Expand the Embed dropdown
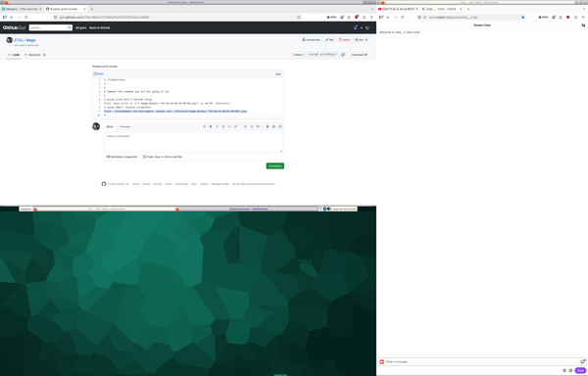 [x=299, y=55]
